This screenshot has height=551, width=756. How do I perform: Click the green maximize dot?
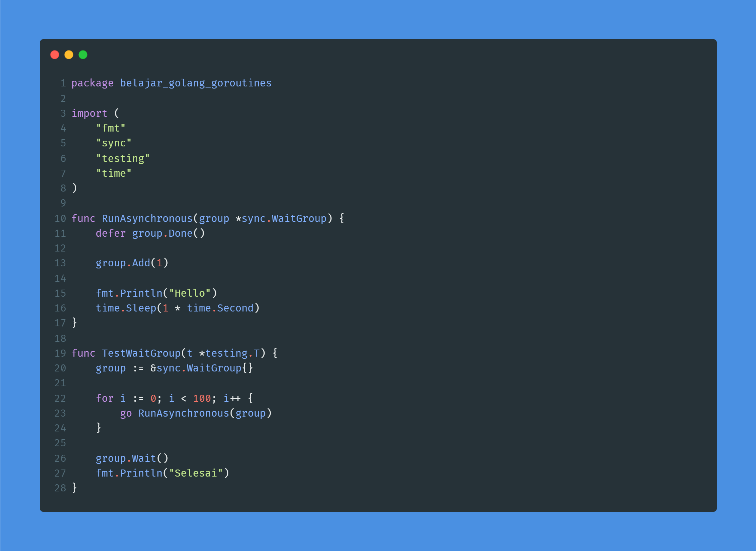point(83,55)
